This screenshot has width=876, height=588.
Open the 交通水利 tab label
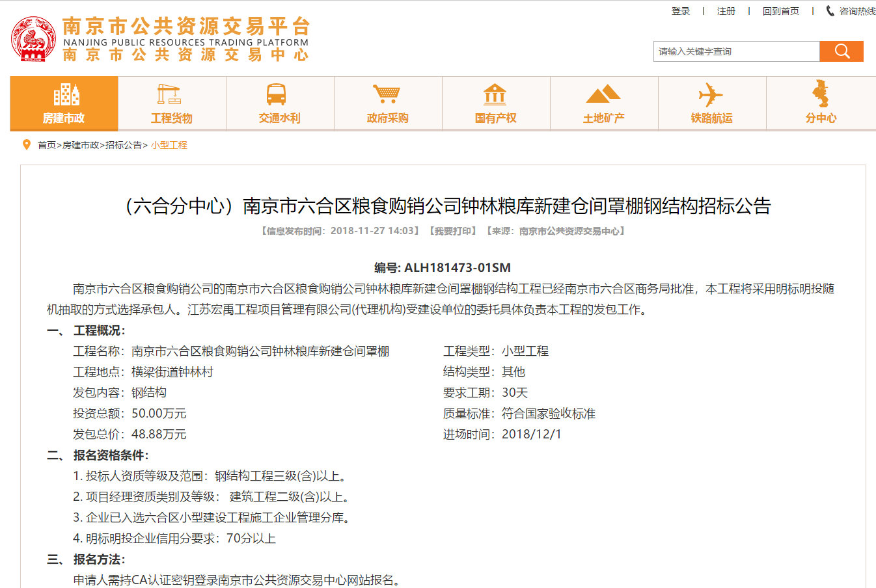pyautogui.click(x=280, y=118)
